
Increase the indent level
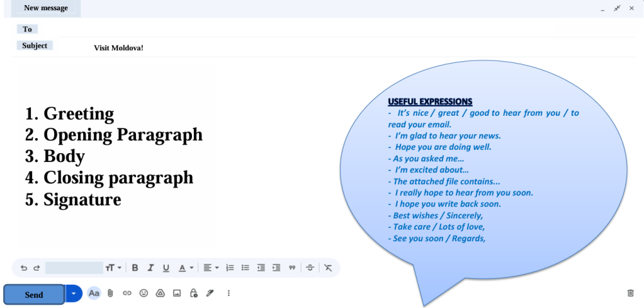pos(276,267)
